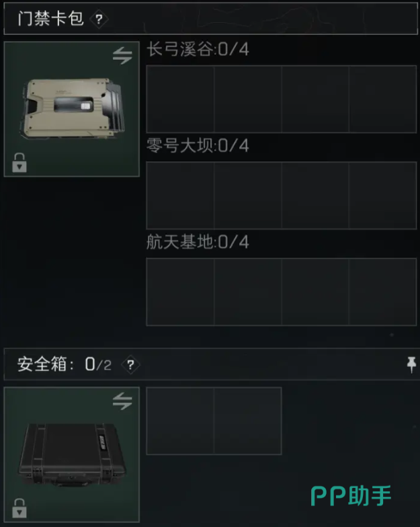Click the second safe box storage slot
Image resolution: width=420 pixels, height=527 pixels.
(247, 421)
